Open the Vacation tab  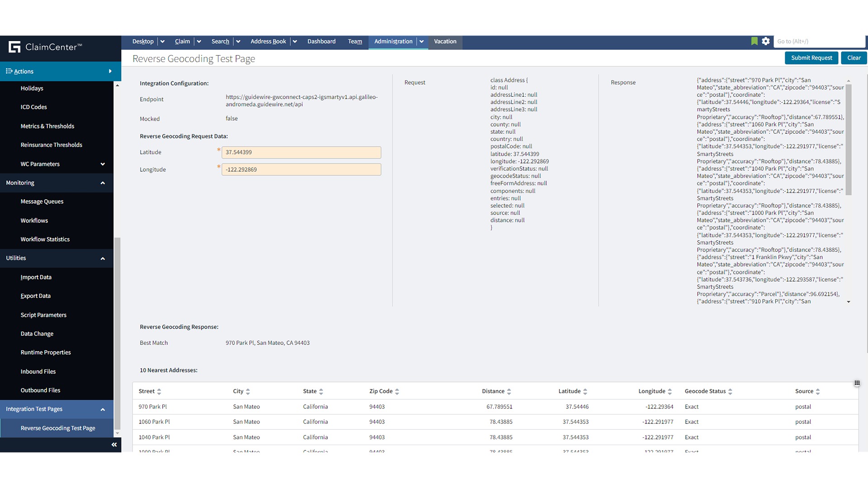445,42
